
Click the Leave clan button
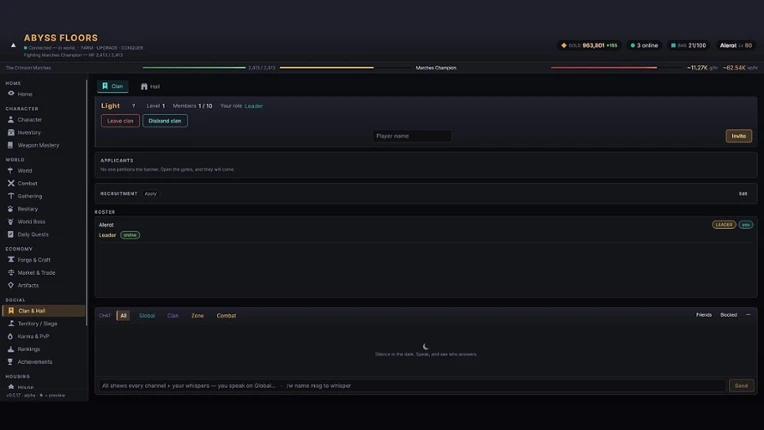point(120,121)
